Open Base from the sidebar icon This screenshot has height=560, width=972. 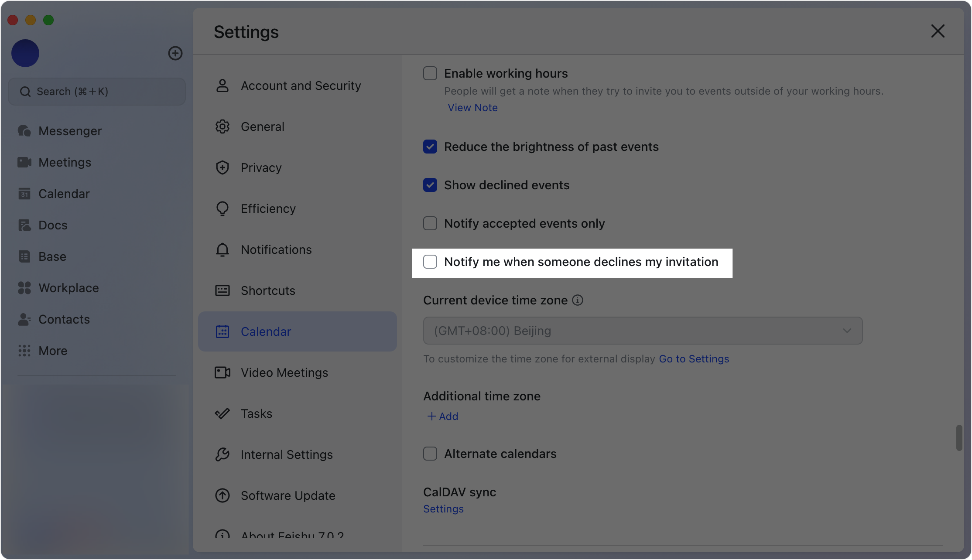coord(24,256)
